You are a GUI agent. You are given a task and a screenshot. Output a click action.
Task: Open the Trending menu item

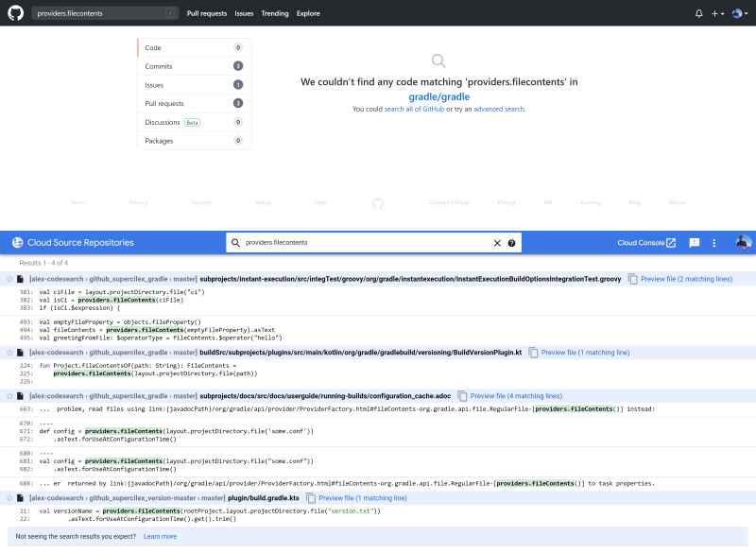275,13
